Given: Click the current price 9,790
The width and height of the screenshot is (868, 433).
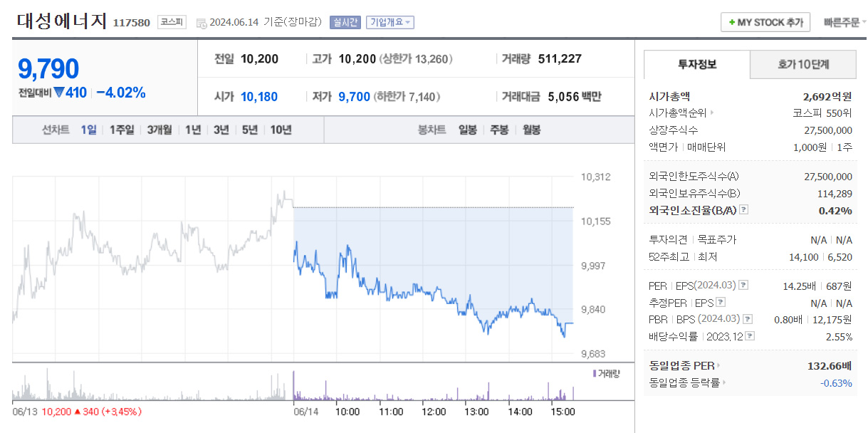Looking at the screenshot, I should tap(48, 69).
